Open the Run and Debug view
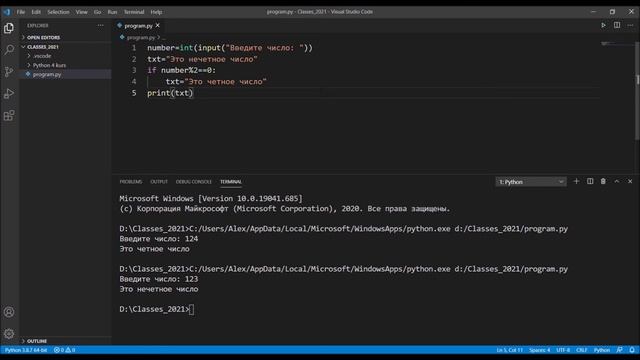Image resolution: width=640 pixels, height=360 pixels. 9,94
